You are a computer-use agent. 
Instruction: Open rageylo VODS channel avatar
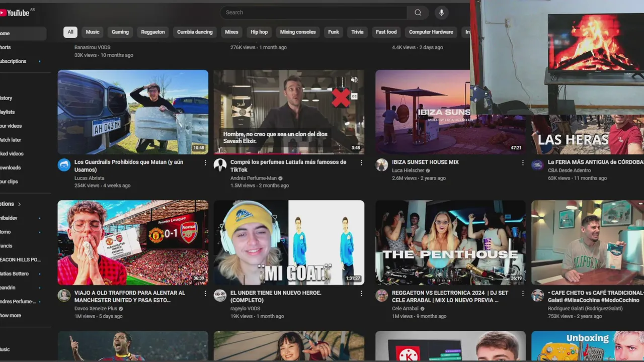pyautogui.click(x=220, y=295)
